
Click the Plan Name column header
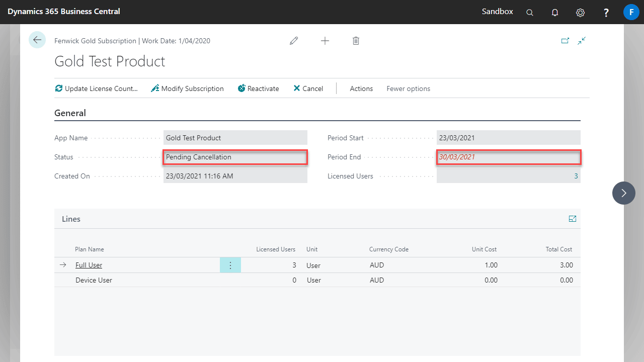click(90, 249)
